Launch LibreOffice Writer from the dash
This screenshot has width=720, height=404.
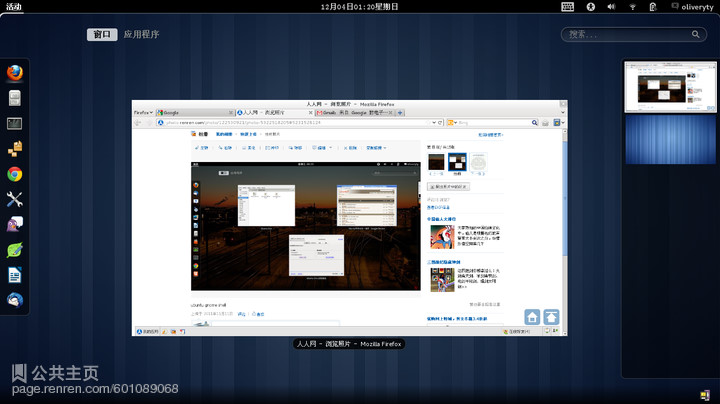(15, 275)
